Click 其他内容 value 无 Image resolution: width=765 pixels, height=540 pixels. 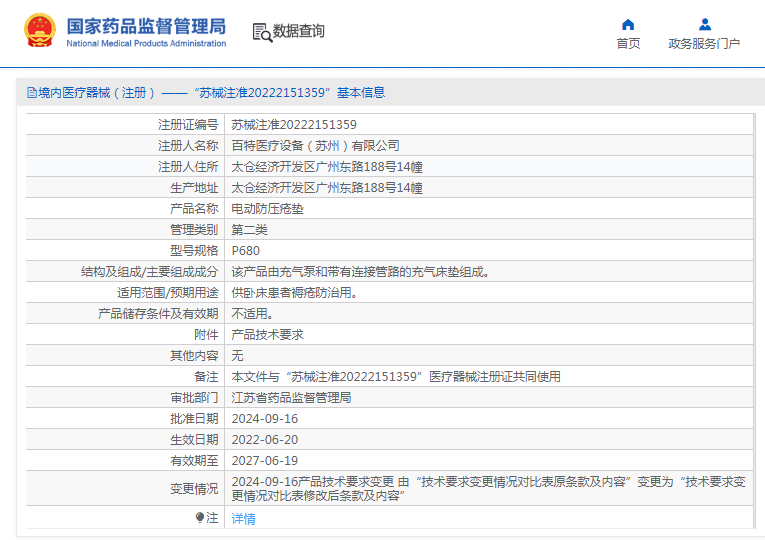pos(237,356)
